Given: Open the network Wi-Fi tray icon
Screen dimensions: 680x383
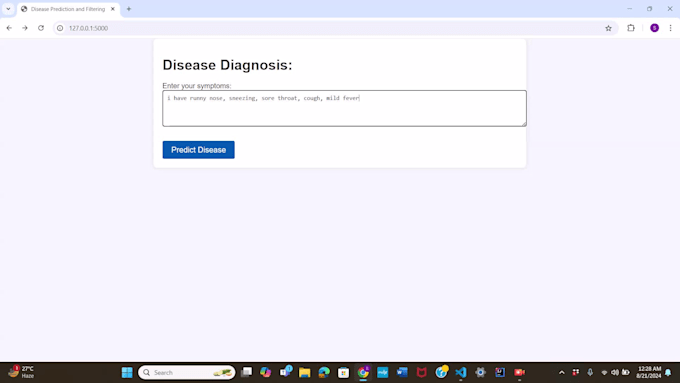Looking at the screenshot, I should click(604, 372).
